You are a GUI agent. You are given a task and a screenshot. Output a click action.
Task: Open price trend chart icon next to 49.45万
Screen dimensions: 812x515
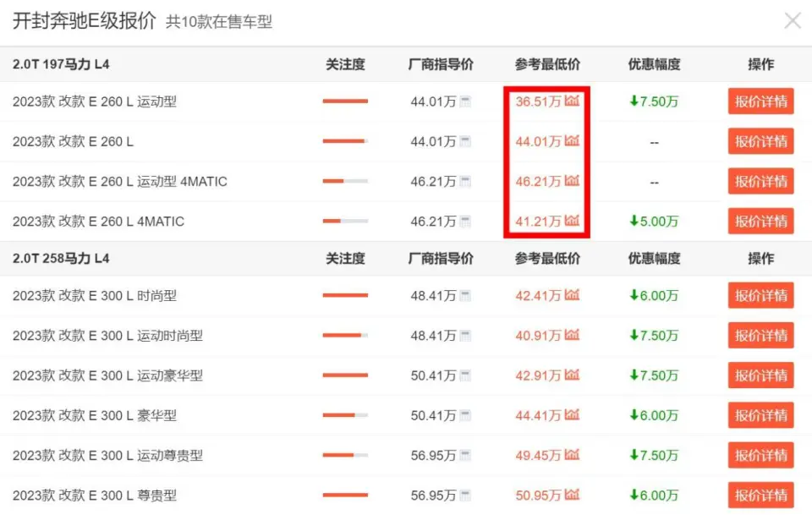coord(572,454)
